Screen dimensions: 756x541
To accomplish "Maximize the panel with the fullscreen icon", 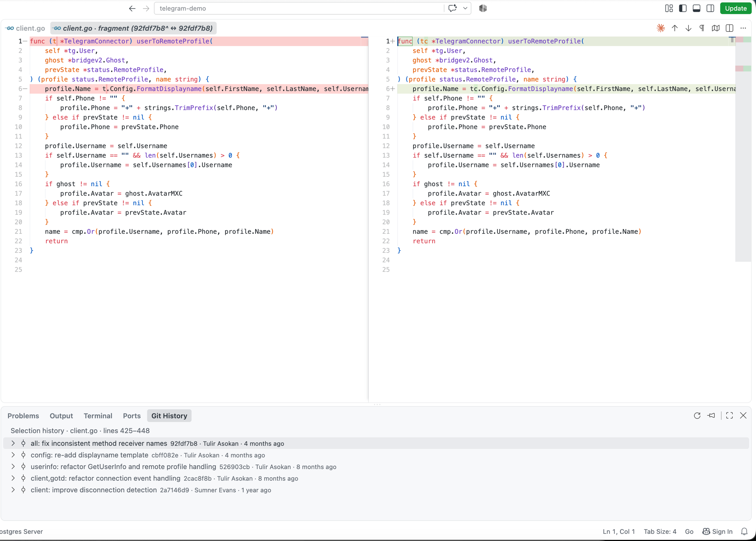I will [730, 416].
